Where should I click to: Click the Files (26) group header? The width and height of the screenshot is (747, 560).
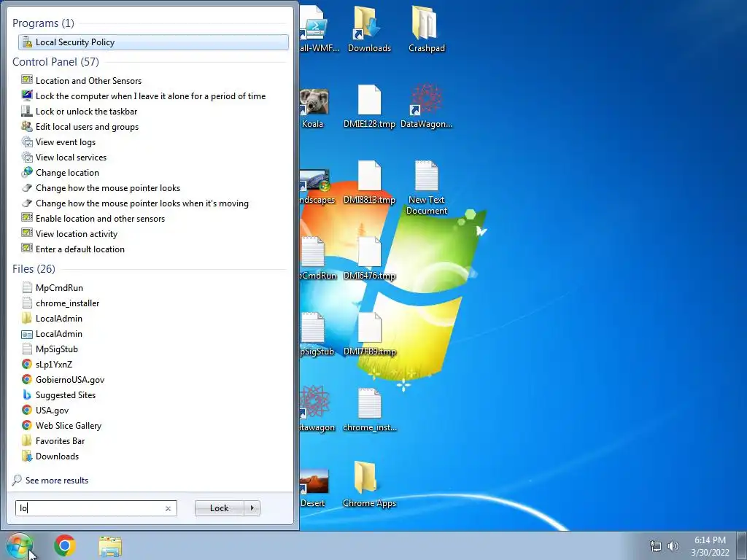pos(34,268)
